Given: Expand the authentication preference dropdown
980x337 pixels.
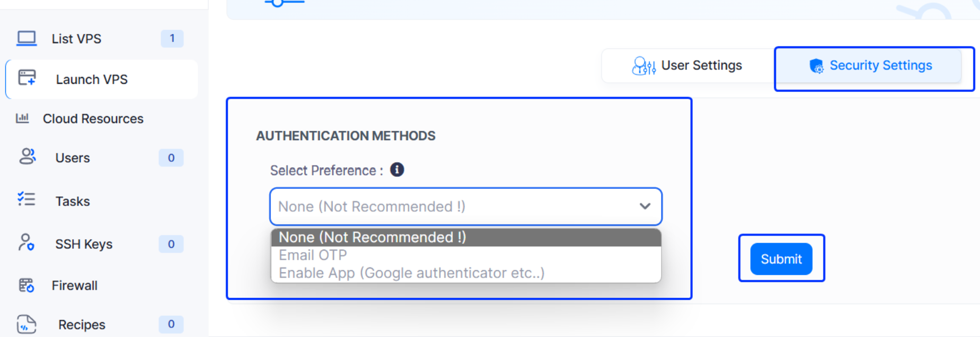Looking at the screenshot, I should [x=465, y=206].
